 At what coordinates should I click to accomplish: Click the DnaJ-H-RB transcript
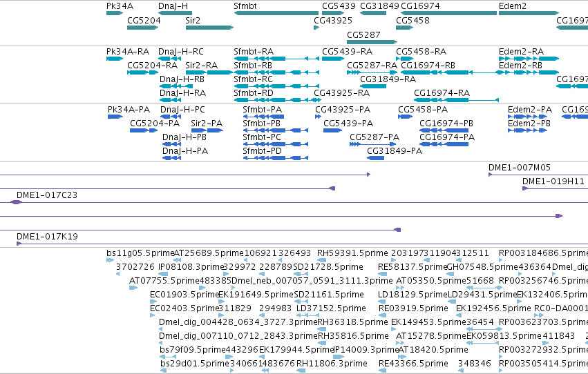click(176, 86)
